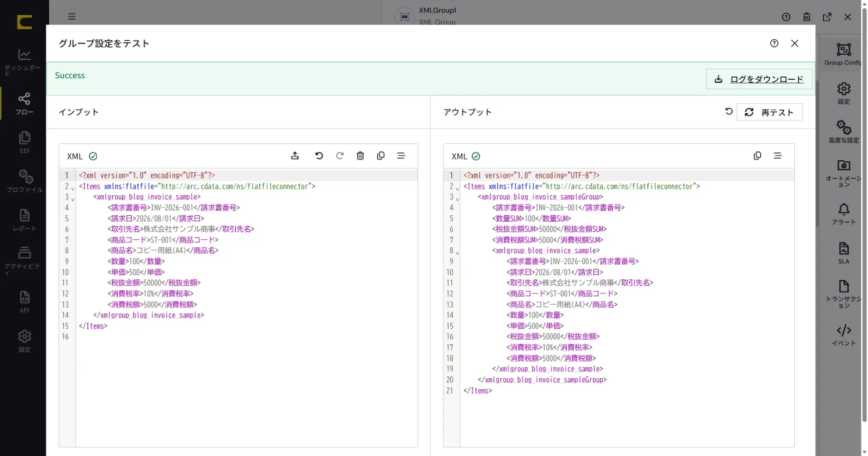Click output closing xmlgroup_blog_invoice_sampleGroup tag
This screenshot has width=868, height=456.
click(x=542, y=380)
